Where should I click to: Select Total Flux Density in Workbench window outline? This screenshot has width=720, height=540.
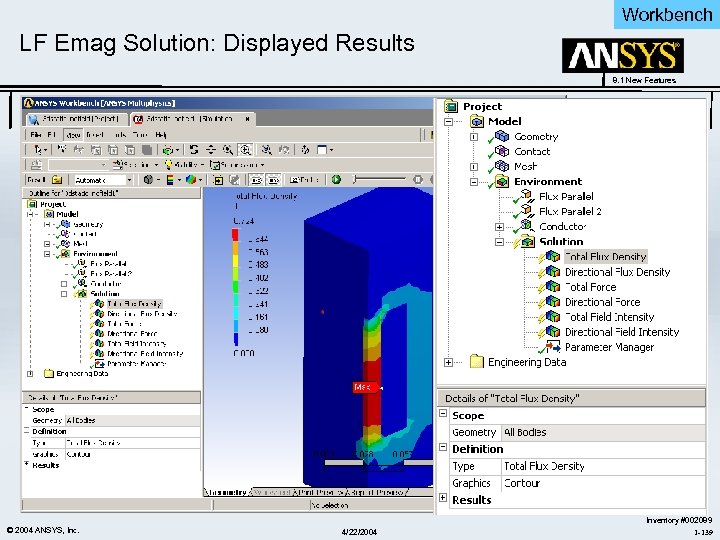[134, 304]
